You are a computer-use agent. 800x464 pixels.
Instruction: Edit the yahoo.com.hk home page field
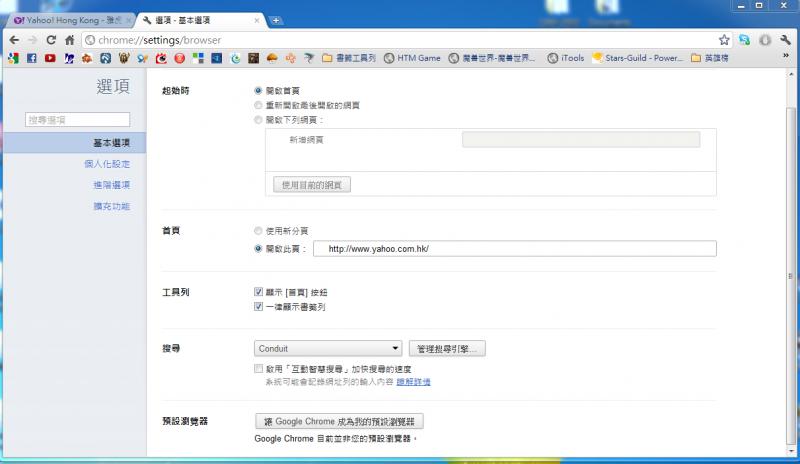click(515, 249)
